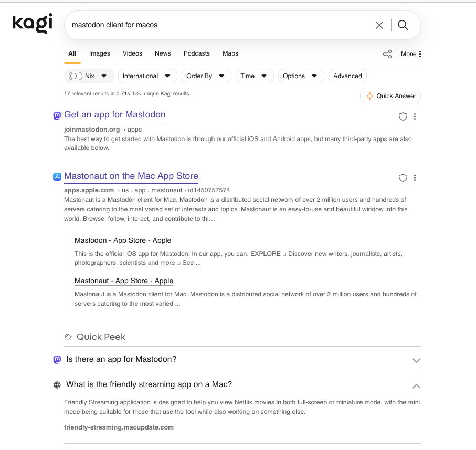Click the Quick Peek heading
Screen dimensions: 476x450
(101, 337)
